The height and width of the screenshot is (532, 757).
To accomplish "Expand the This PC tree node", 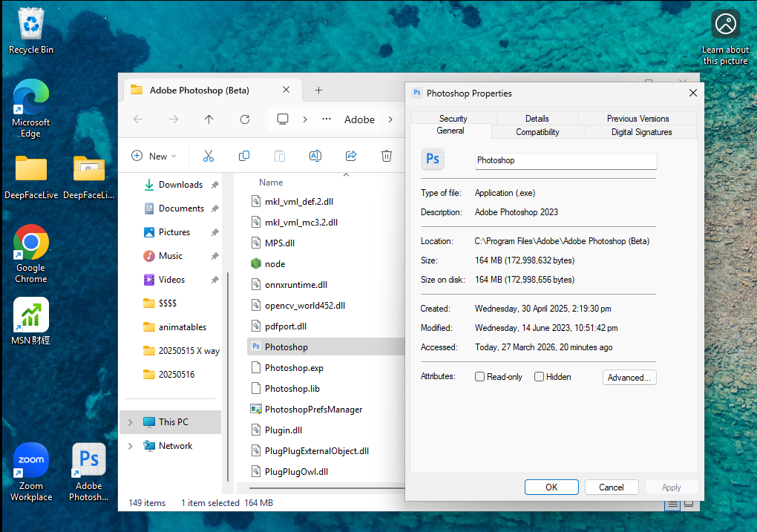I will (131, 422).
